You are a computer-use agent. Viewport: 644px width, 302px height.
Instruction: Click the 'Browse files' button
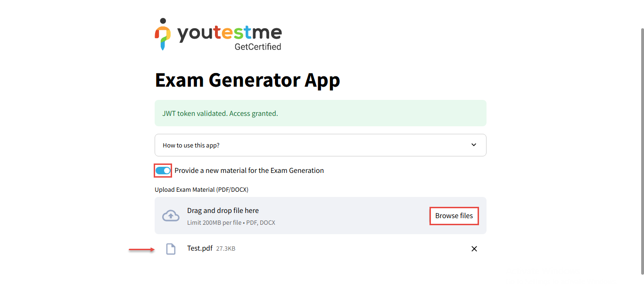pyautogui.click(x=454, y=216)
